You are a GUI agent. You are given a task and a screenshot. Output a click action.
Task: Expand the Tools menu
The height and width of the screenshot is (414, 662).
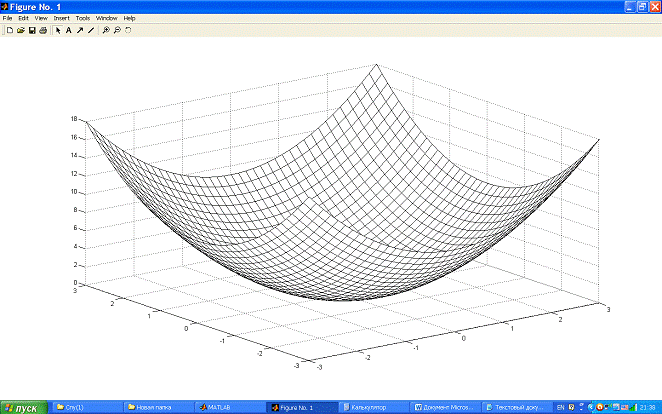click(82, 18)
